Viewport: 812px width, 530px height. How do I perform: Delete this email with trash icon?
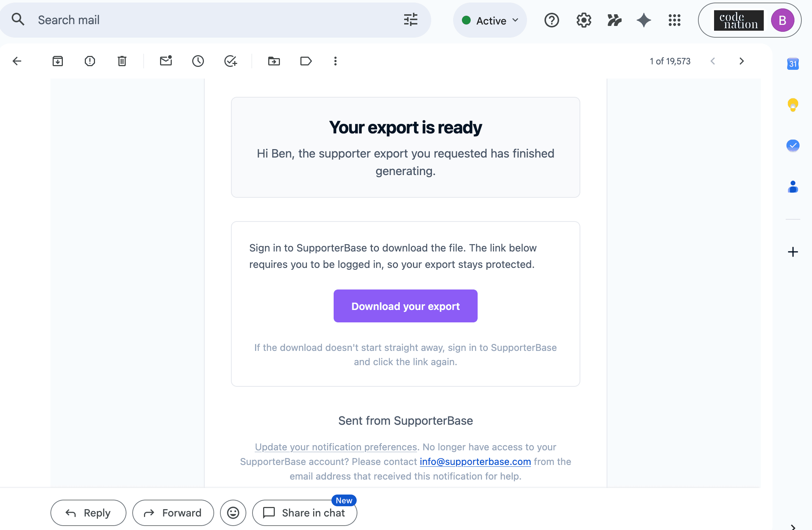pyautogui.click(x=122, y=61)
